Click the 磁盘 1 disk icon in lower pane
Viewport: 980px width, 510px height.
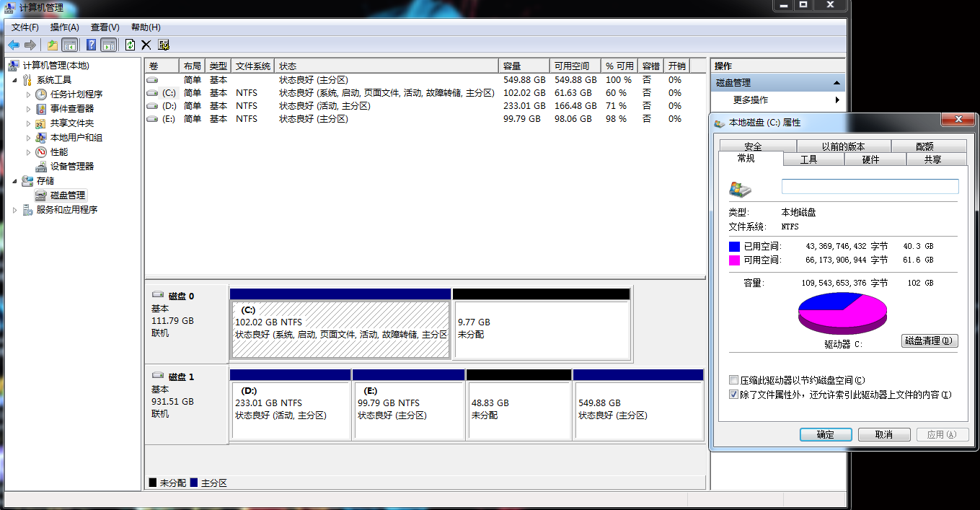(x=158, y=376)
